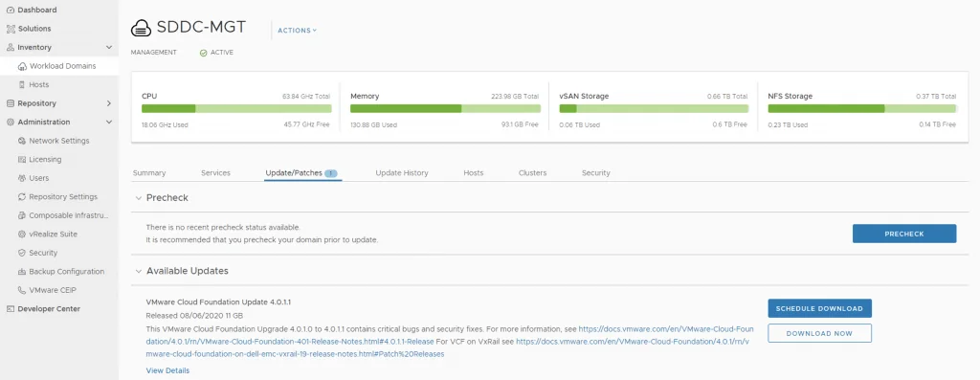Click the Workload Domains cloud icon
Image resolution: width=980 pixels, height=380 pixels.
[x=23, y=66]
